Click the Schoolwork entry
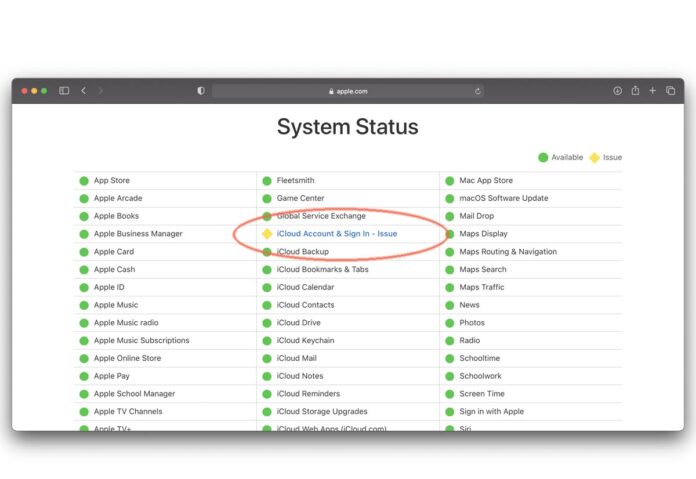 pos(480,376)
